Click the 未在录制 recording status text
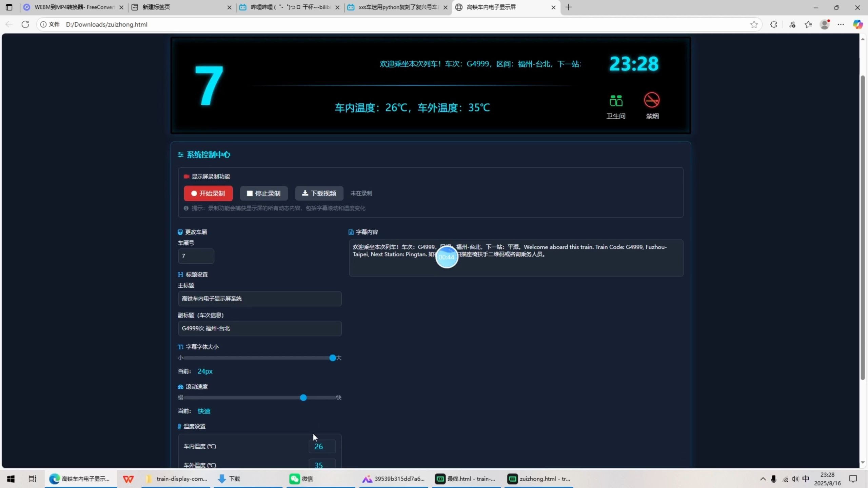 [x=361, y=193]
